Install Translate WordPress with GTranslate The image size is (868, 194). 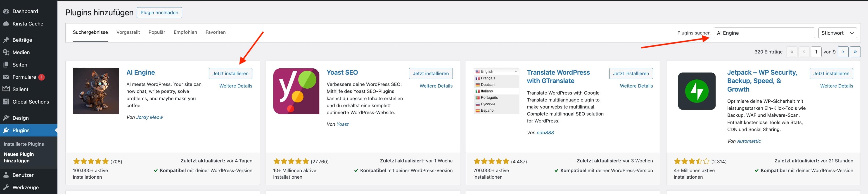(631, 73)
